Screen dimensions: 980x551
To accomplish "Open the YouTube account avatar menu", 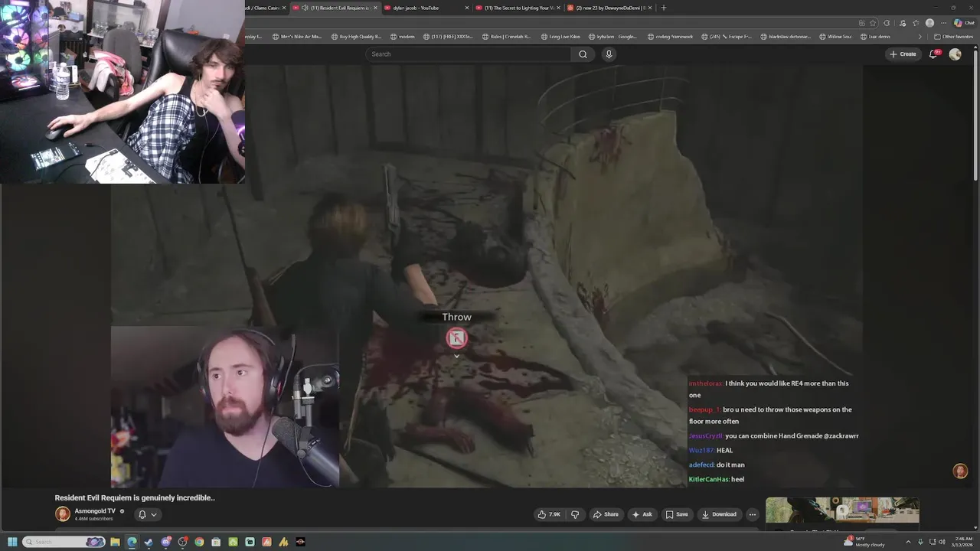I will tap(955, 54).
